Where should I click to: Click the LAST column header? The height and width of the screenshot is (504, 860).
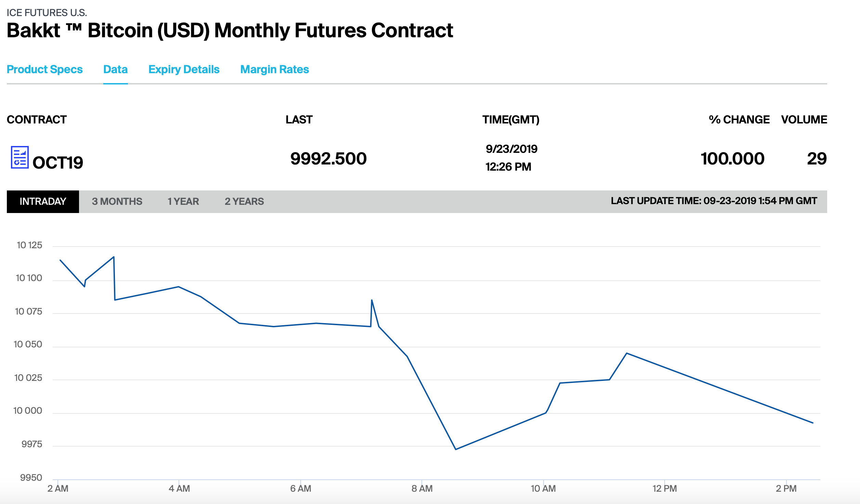[299, 120]
